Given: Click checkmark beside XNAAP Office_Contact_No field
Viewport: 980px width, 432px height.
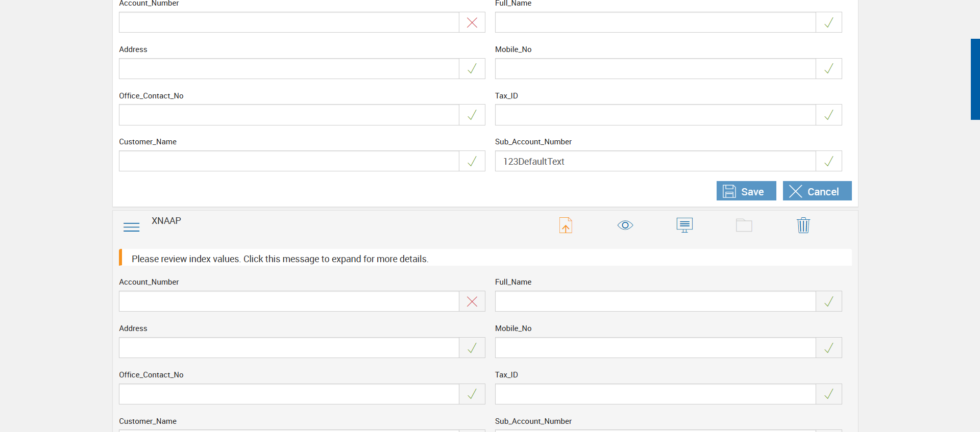Looking at the screenshot, I should pyautogui.click(x=472, y=394).
